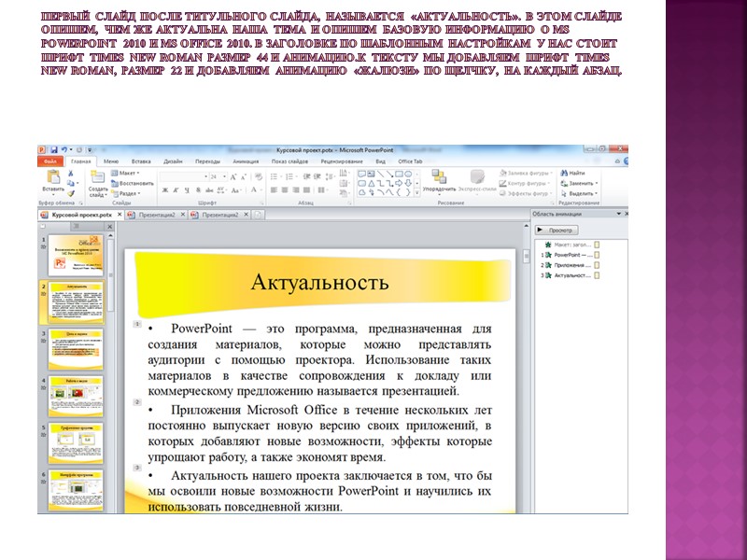Switch to the Анимация ribbon tab
The image size is (747, 560).
click(x=246, y=161)
